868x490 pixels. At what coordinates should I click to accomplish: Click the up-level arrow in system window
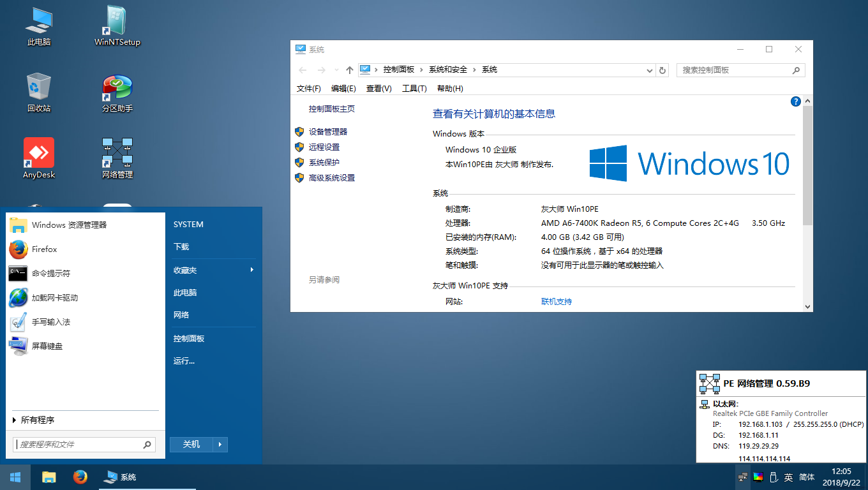pos(349,70)
